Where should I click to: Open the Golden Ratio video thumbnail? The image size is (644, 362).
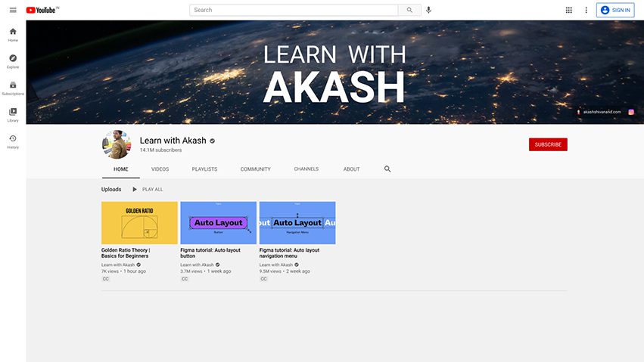(x=139, y=223)
